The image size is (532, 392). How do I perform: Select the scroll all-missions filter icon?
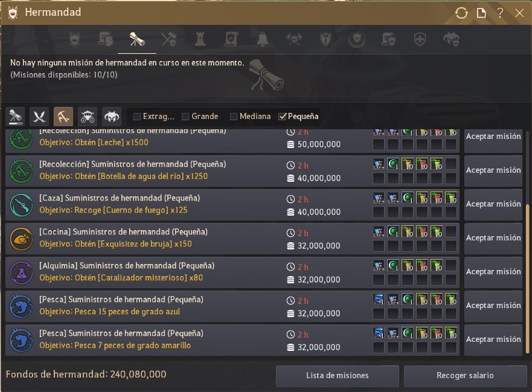click(x=15, y=117)
